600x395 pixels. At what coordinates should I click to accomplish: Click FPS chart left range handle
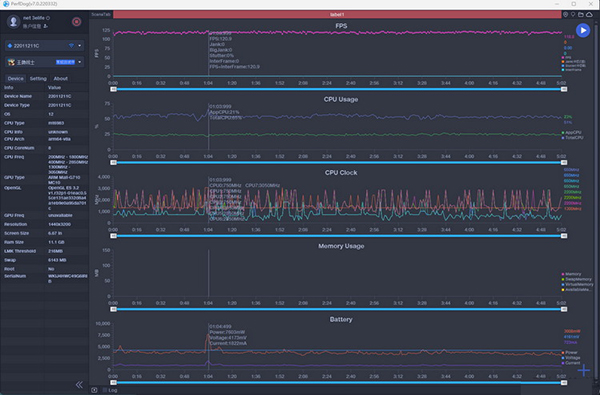(113, 89)
